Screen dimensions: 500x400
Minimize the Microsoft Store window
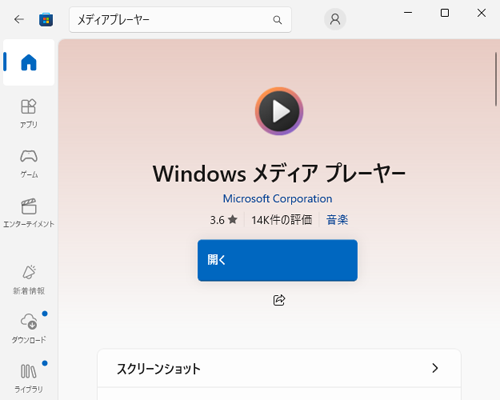pos(408,13)
